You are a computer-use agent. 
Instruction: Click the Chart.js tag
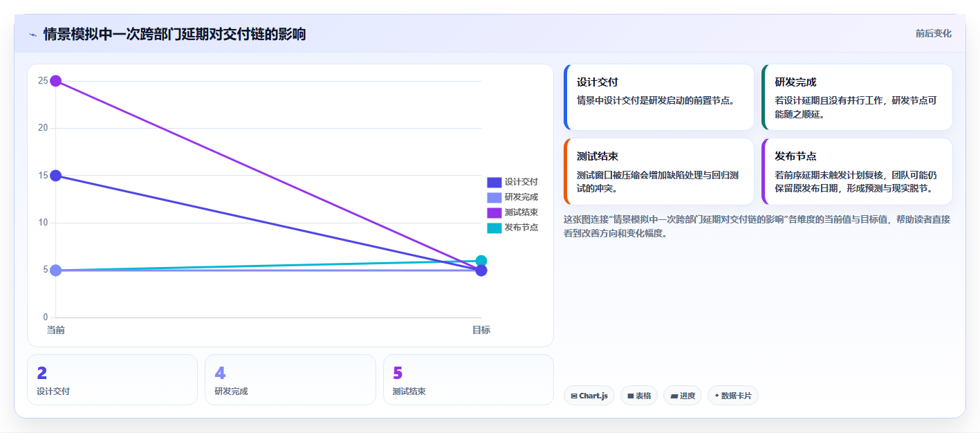tap(589, 396)
